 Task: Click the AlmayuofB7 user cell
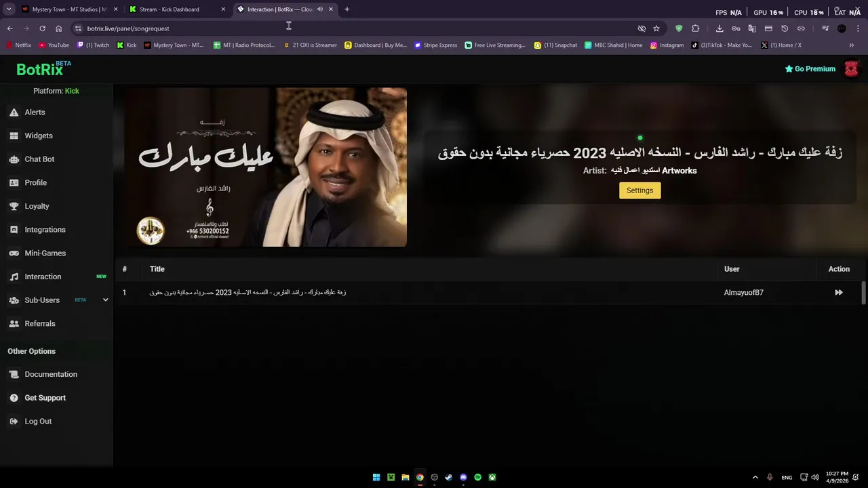(743, 293)
